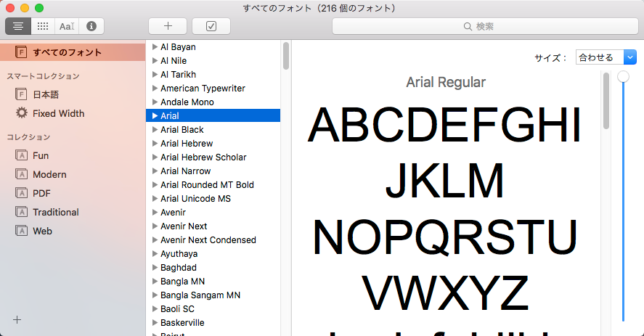The image size is (644, 336).
Task: Select the Bangla MN font
Action: [x=182, y=282]
